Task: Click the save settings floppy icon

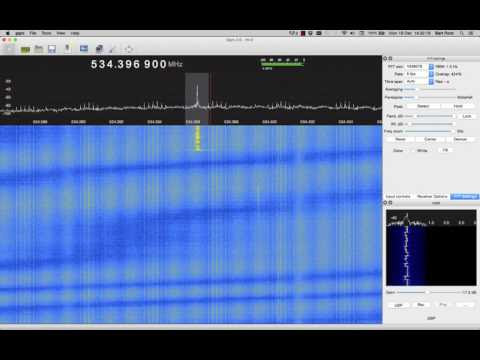Action: point(52,49)
